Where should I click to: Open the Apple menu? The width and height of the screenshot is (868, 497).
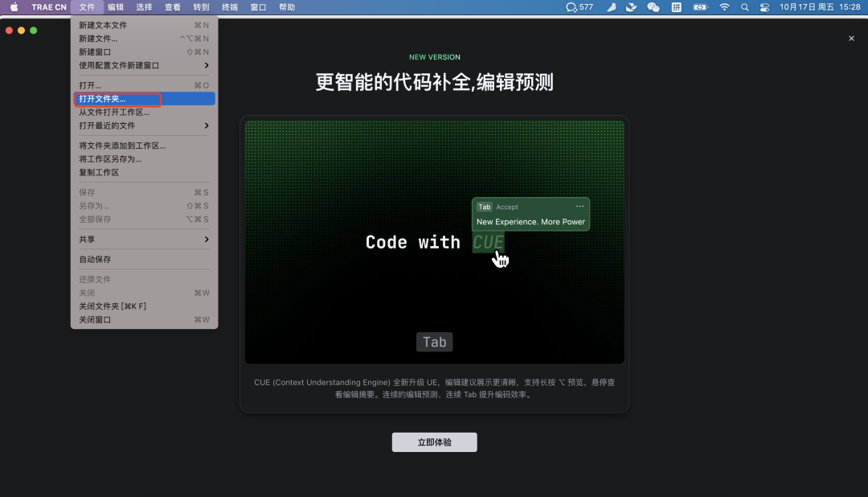coord(14,7)
